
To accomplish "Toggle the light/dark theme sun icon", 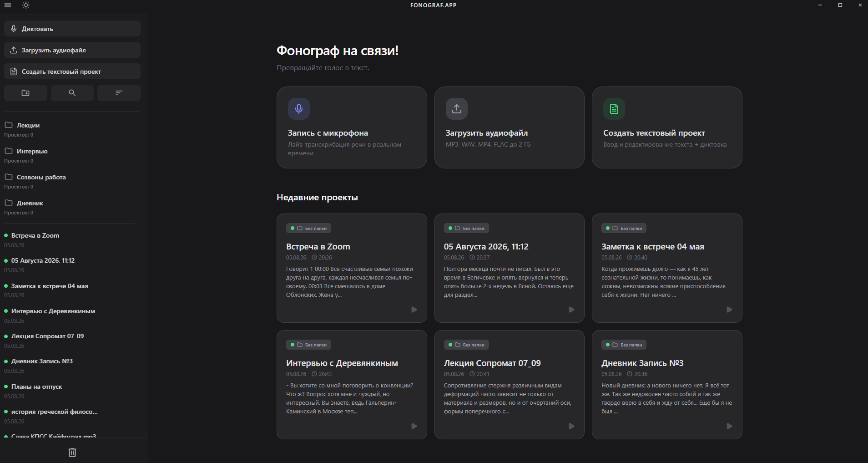I will coord(26,5).
